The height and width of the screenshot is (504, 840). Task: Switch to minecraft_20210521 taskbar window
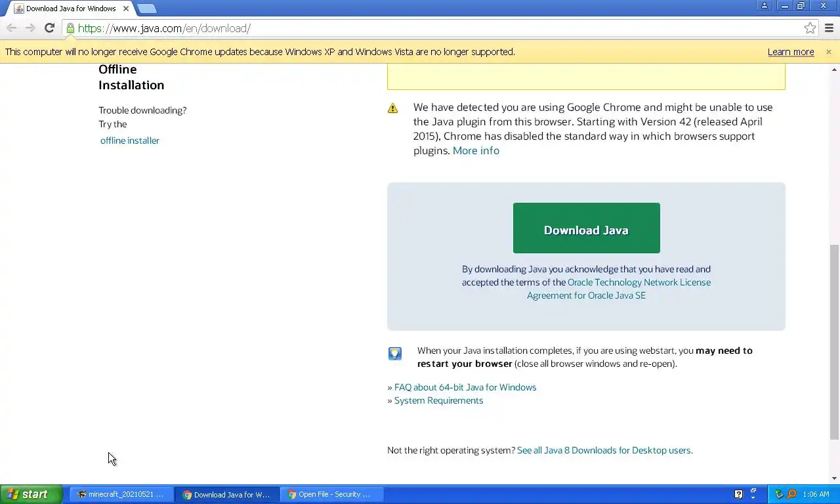121,494
